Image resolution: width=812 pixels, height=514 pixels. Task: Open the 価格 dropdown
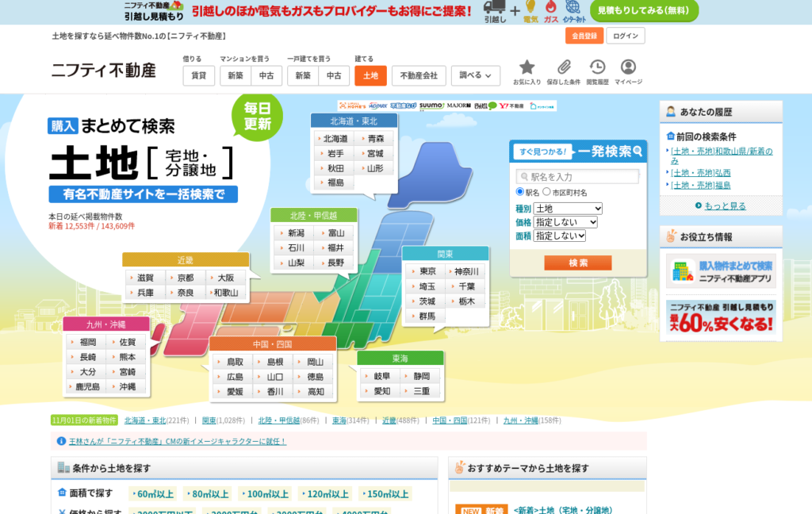tap(565, 222)
